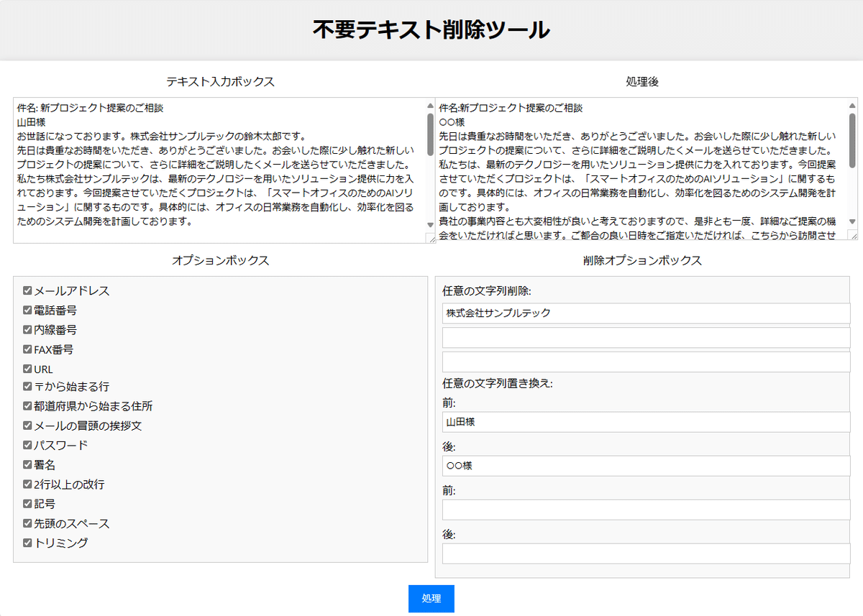
Task: Uncheck the 電話番号 option
Action: coord(27,310)
